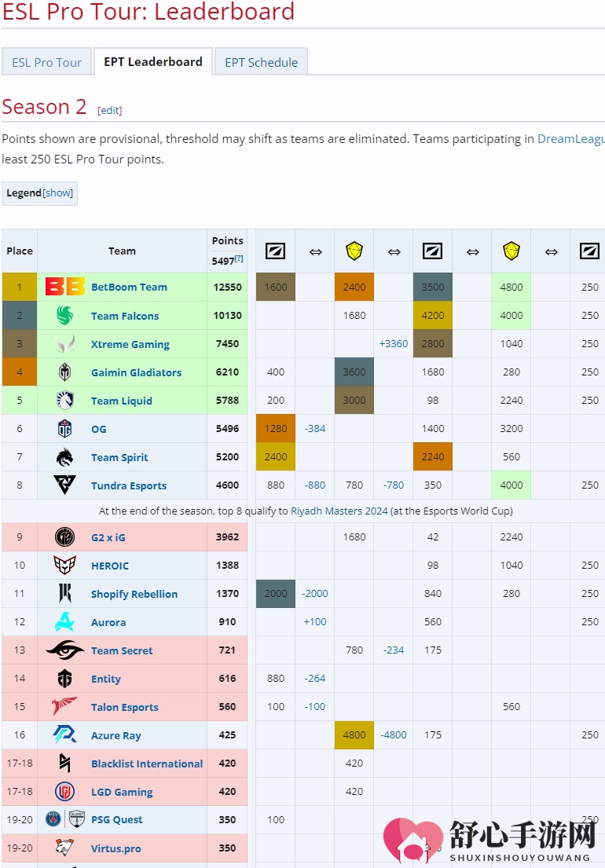This screenshot has height=868, width=605.
Task: Click the 10130 points cell
Action: tap(228, 315)
